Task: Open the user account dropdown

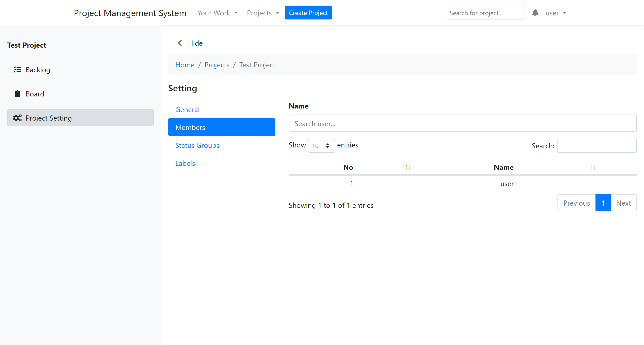Action: point(555,13)
